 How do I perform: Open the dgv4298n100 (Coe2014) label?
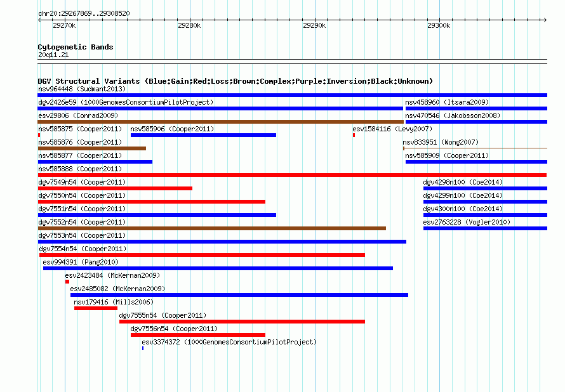[463, 182]
